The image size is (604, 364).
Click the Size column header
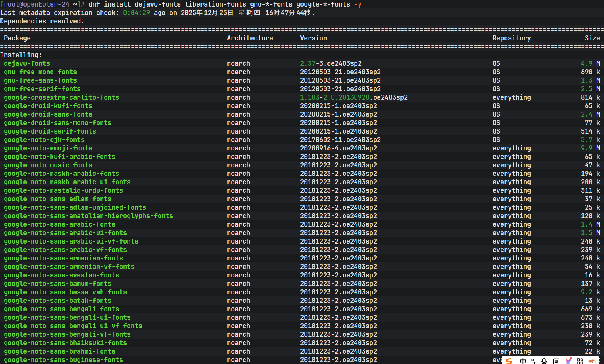click(x=592, y=38)
